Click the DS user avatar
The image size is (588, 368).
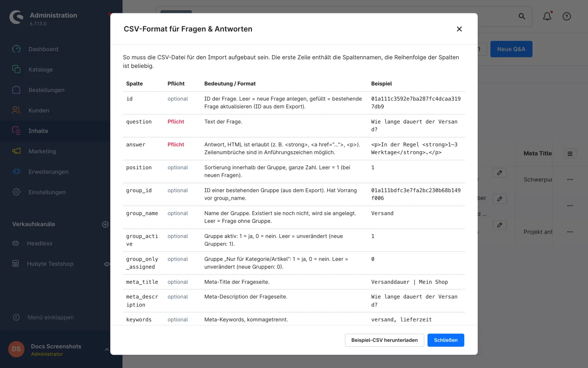click(16, 349)
